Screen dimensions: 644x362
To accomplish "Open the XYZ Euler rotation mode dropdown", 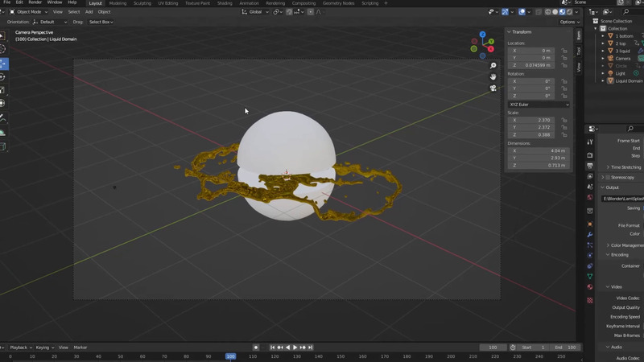I will pyautogui.click(x=539, y=104).
